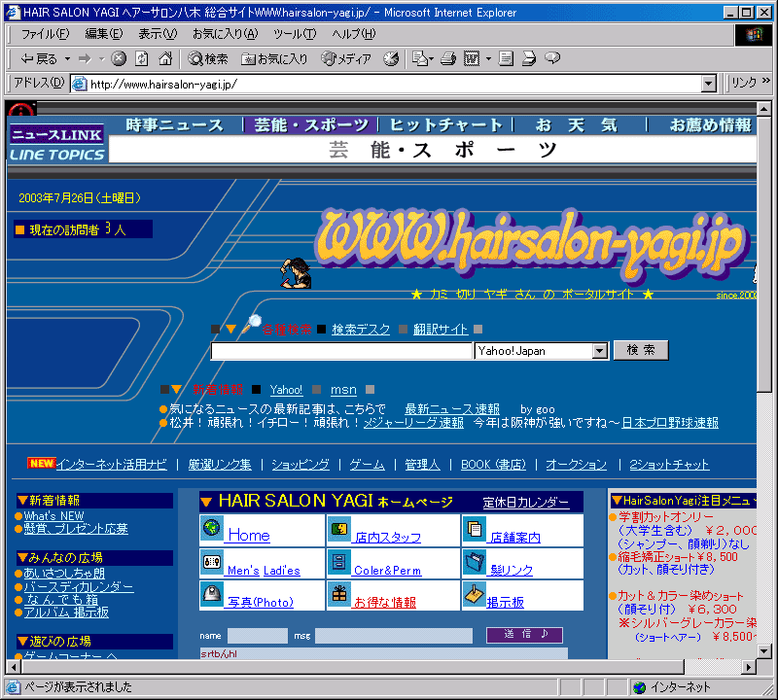Click the vertical scrollbar down arrow
This screenshot has height=700, width=778.
pyautogui.click(x=764, y=650)
